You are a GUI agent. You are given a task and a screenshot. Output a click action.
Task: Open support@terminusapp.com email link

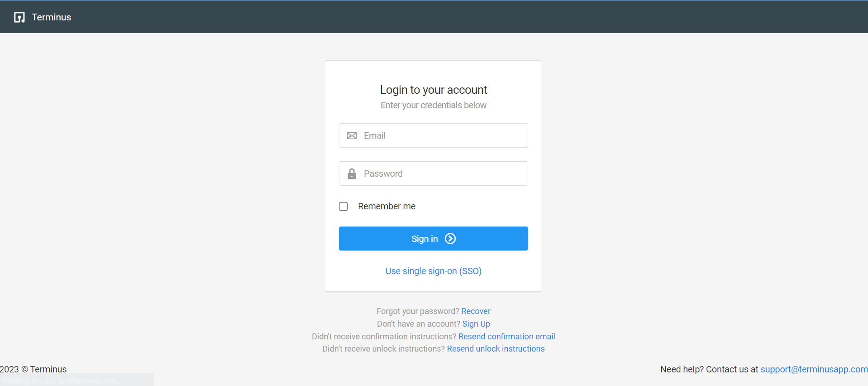(814, 369)
